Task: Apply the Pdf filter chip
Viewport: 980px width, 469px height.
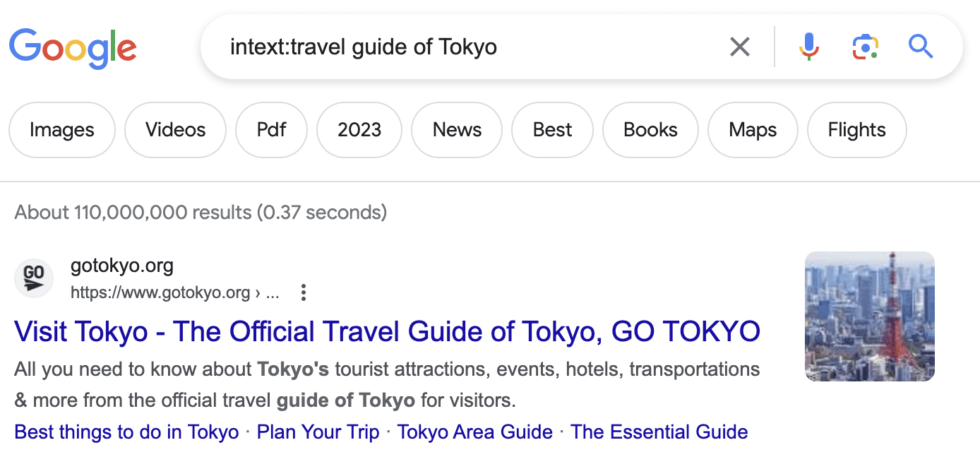Action: point(271,130)
